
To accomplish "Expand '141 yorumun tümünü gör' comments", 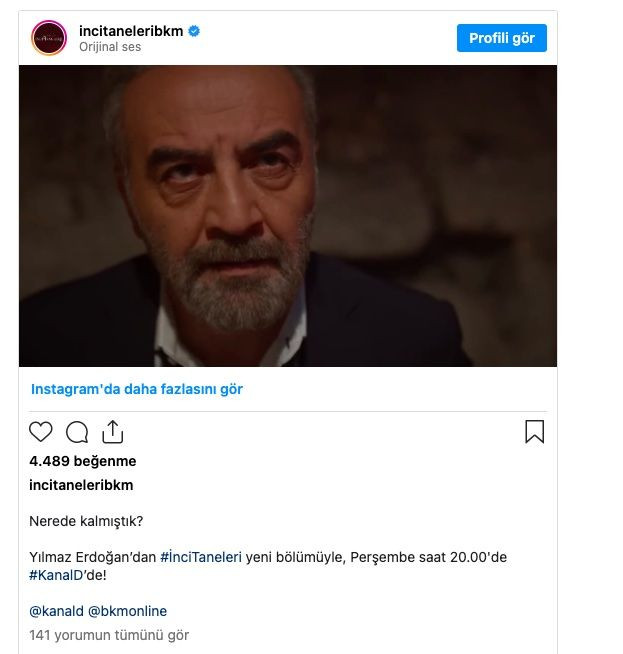I will point(109,635).
